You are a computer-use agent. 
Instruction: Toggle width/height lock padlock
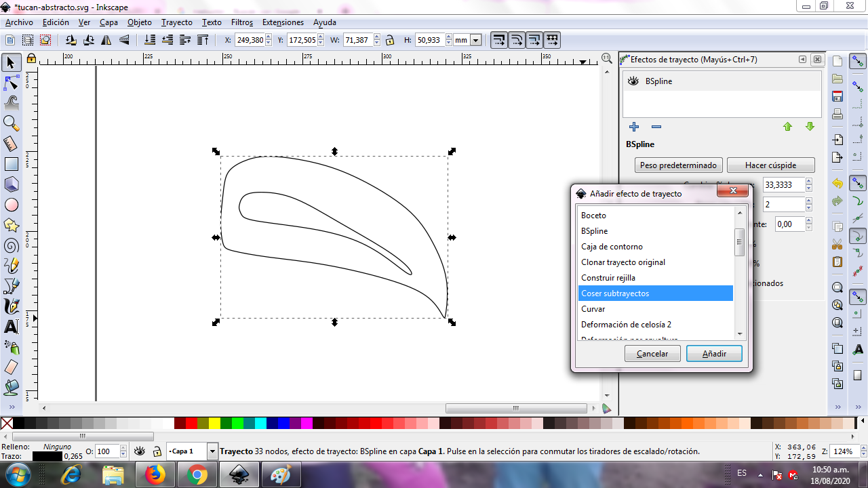coord(389,40)
